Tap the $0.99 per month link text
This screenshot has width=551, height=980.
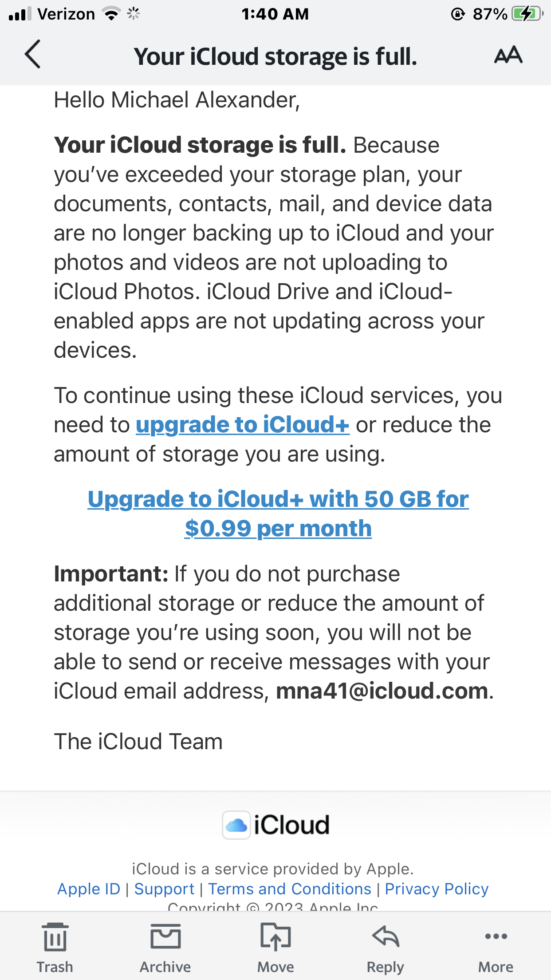pos(278,528)
